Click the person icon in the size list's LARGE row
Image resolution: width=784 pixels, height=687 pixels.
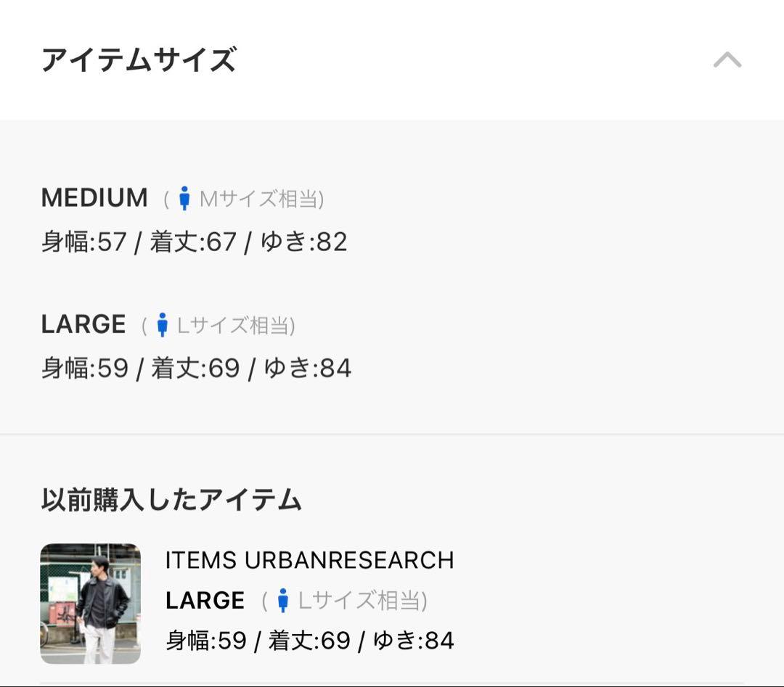pos(163,325)
